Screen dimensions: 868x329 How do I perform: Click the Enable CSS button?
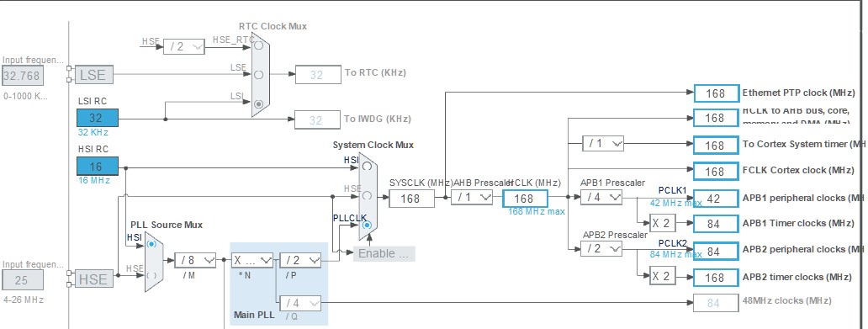384,253
